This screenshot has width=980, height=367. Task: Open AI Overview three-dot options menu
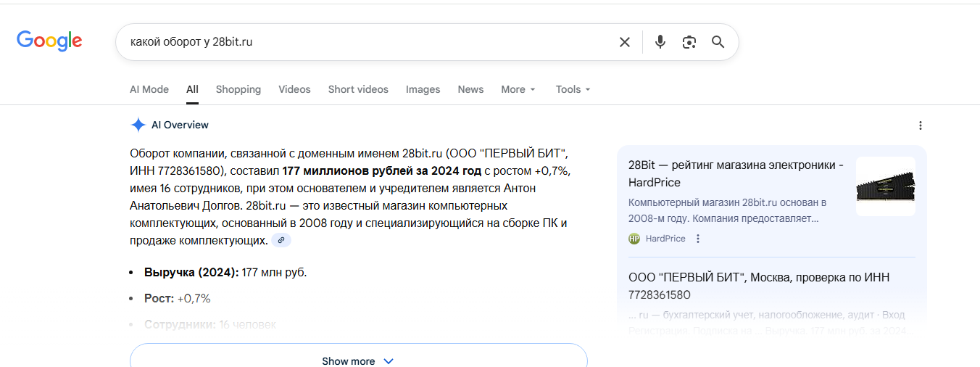click(921, 125)
